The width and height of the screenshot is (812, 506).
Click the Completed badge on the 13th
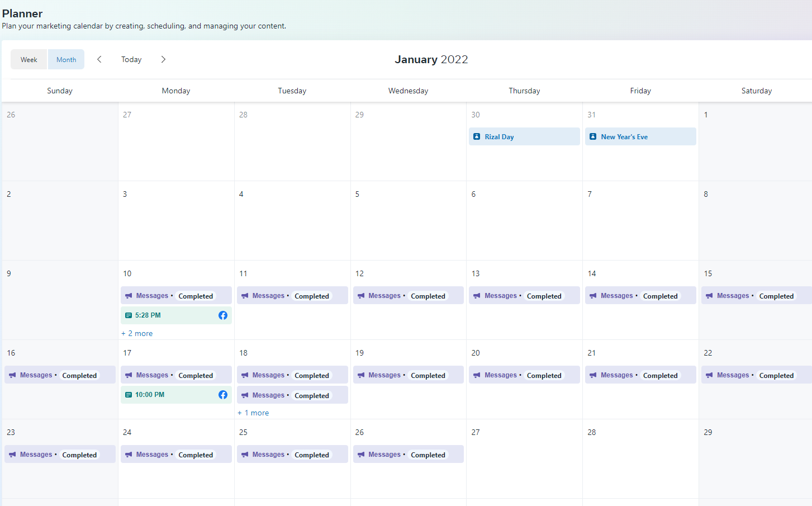pos(544,296)
